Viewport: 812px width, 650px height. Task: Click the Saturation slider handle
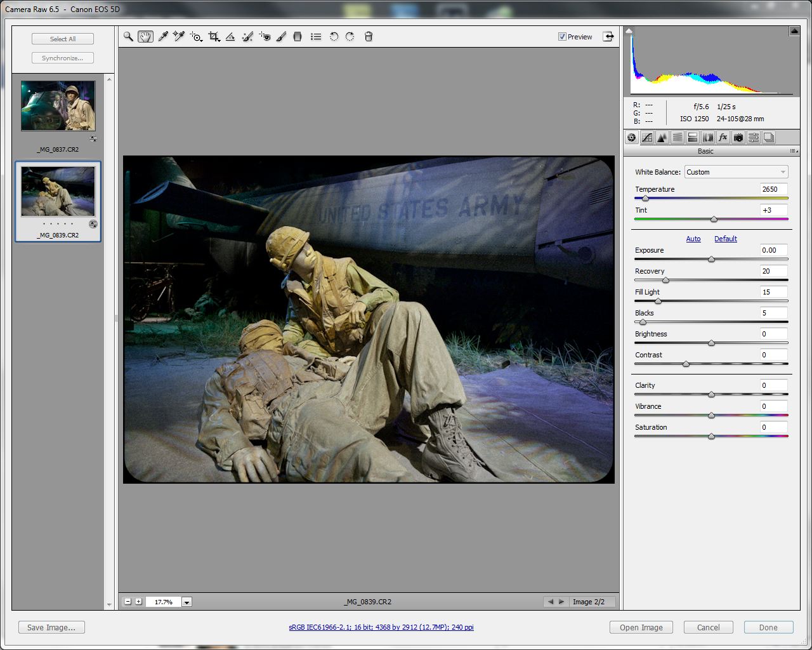(711, 437)
